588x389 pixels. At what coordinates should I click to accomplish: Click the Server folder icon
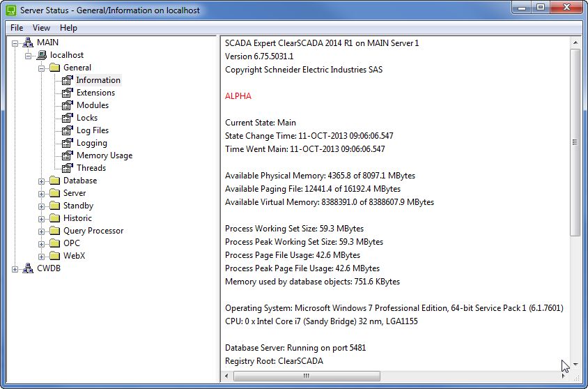[55, 193]
